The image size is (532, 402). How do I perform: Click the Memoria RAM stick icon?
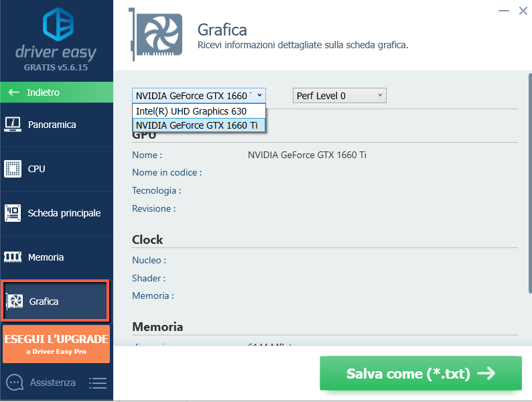tap(13, 257)
